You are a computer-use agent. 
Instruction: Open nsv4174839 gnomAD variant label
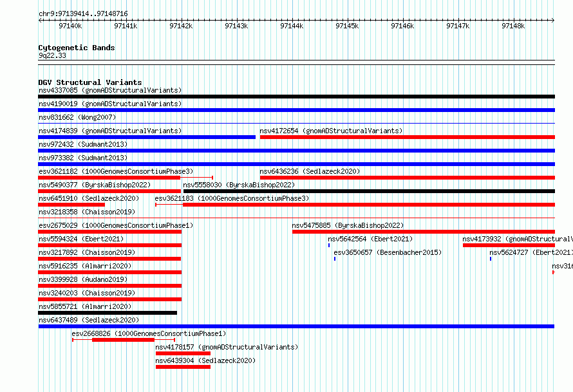(x=110, y=131)
